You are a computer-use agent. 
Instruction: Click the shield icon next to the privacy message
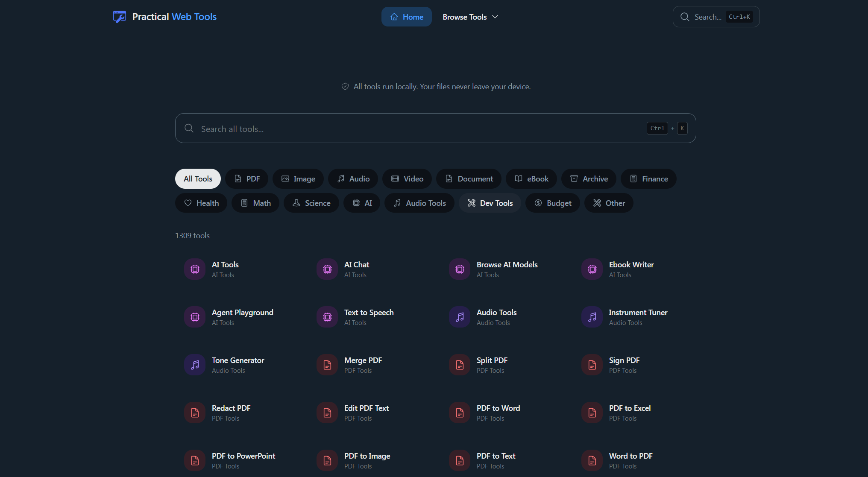[345, 86]
